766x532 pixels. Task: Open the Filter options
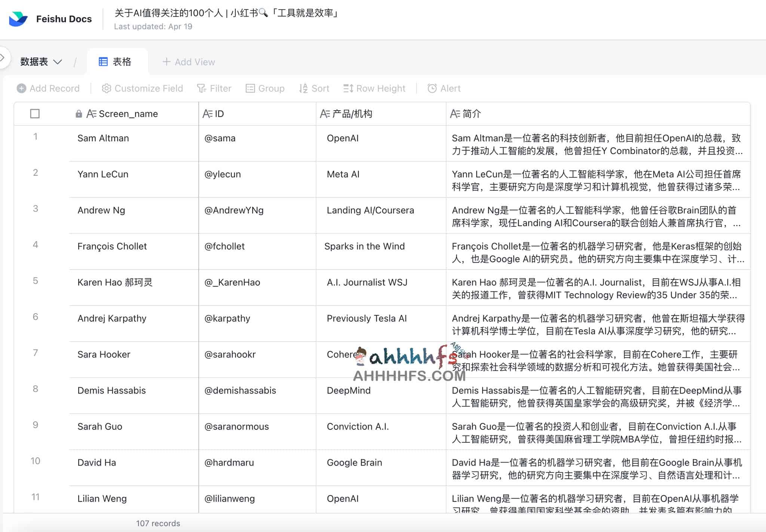[x=214, y=88]
